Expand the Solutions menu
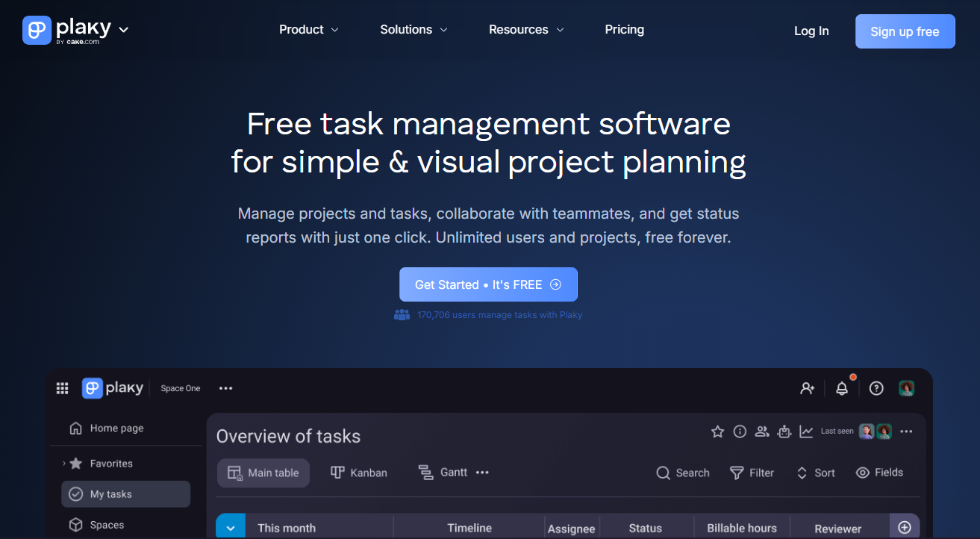 tap(414, 30)
